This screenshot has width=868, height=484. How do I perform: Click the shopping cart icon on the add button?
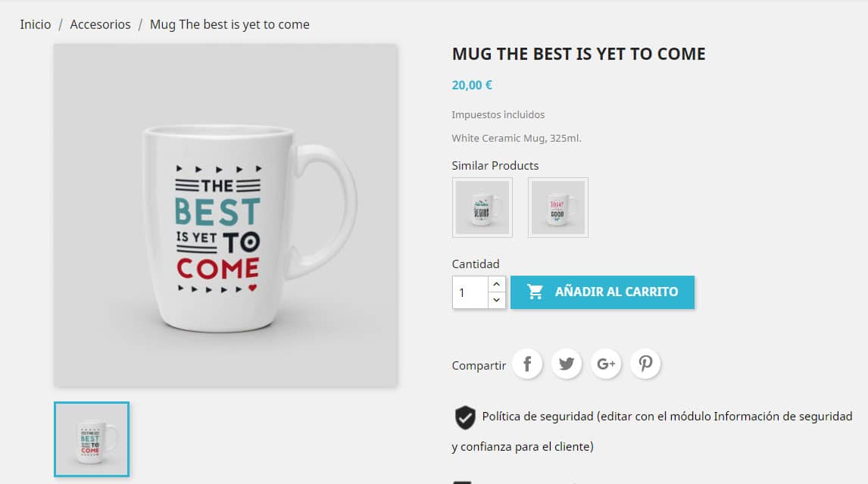(x=535, y=292)
